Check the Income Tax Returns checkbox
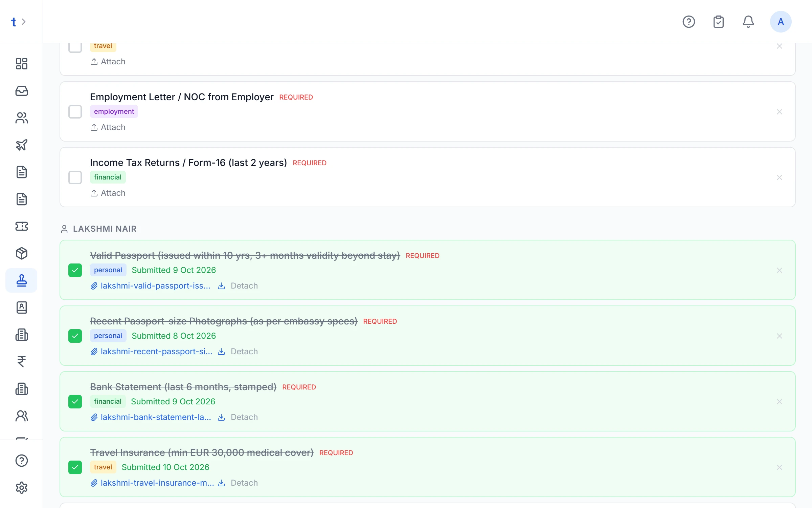 point(75,177)
